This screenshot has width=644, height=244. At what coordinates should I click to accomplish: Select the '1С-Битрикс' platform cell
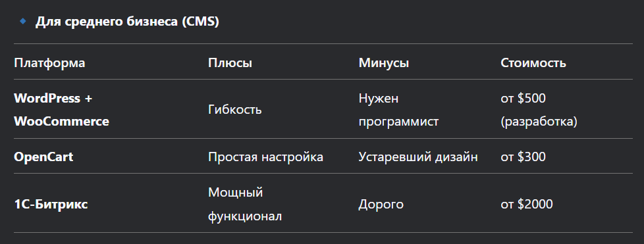point(51,205)
